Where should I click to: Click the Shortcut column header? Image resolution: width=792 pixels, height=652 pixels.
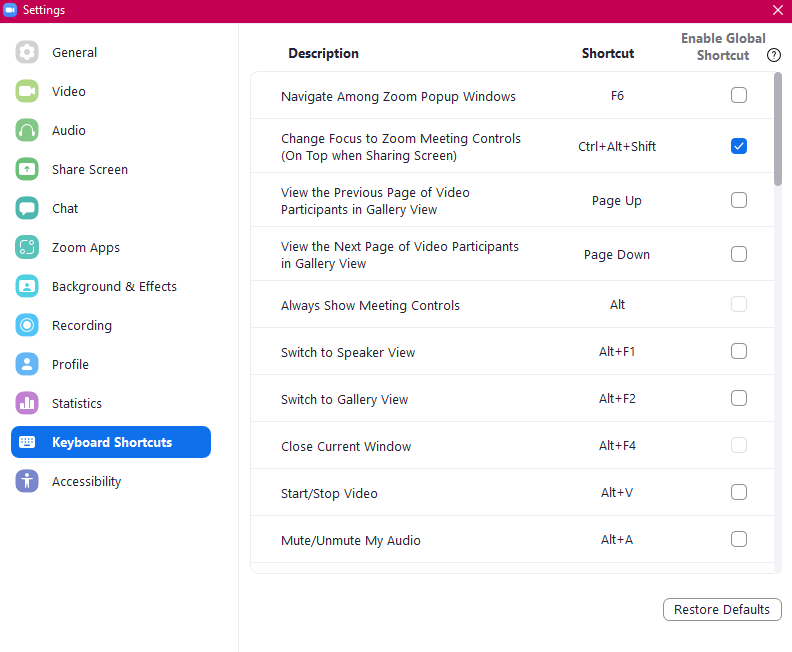(x=608, y=54)
